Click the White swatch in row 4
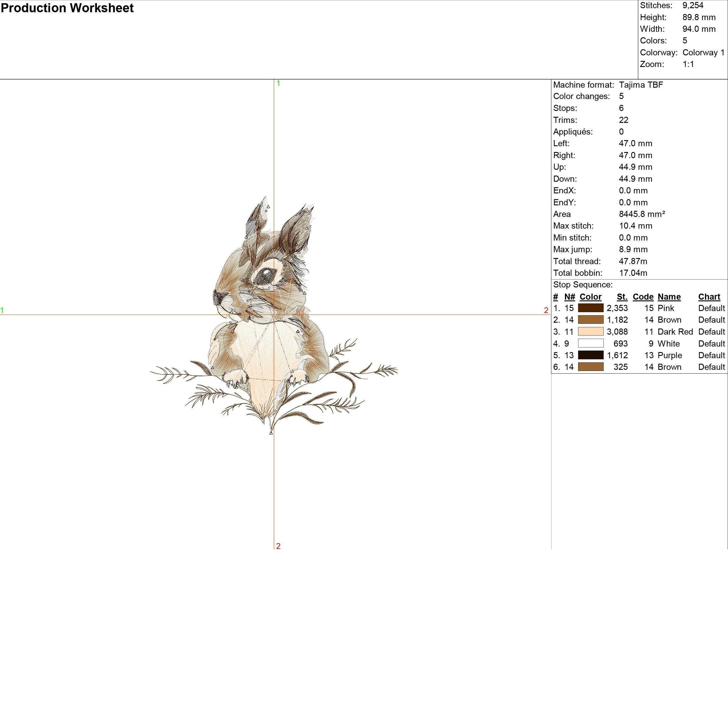 click(x=591, y=343)
